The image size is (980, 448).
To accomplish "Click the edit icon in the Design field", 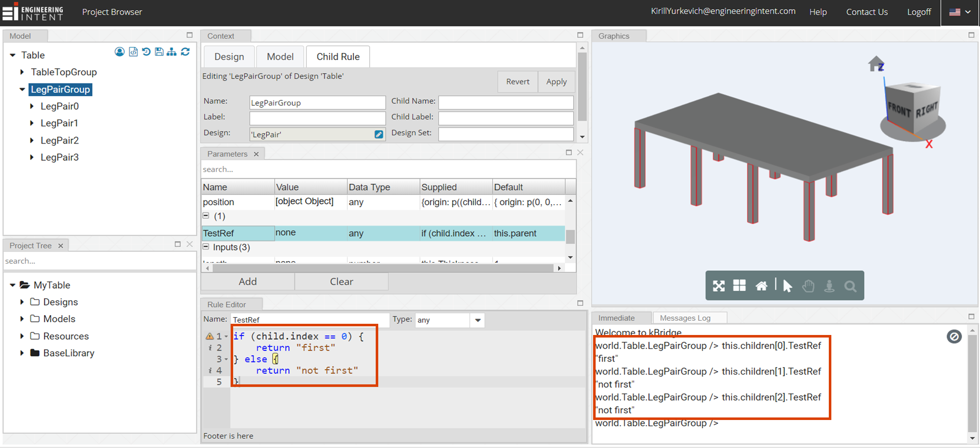I will [x=379, y=134].
